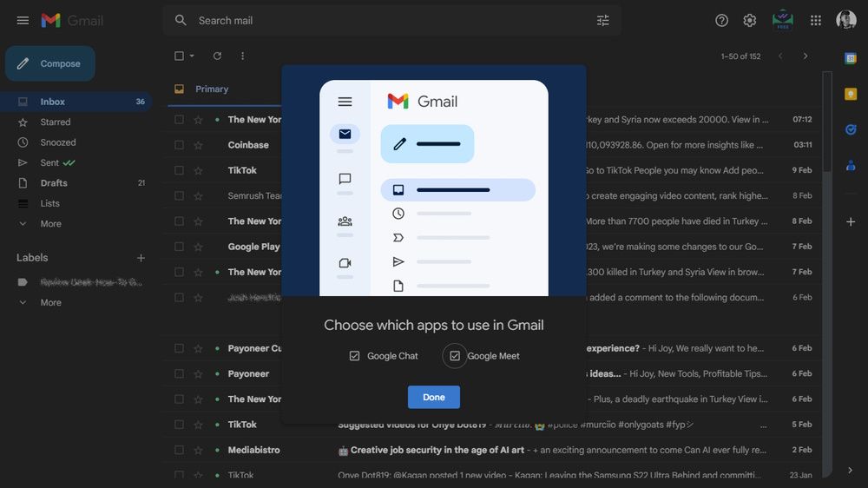Open the Support help icon
The width and height of the screenshot is (868, 488).
[x=721, y=21]
